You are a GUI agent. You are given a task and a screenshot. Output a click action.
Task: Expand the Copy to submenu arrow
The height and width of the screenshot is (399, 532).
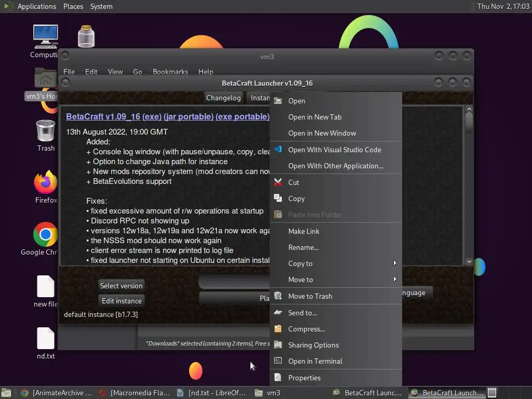point(395,263)
